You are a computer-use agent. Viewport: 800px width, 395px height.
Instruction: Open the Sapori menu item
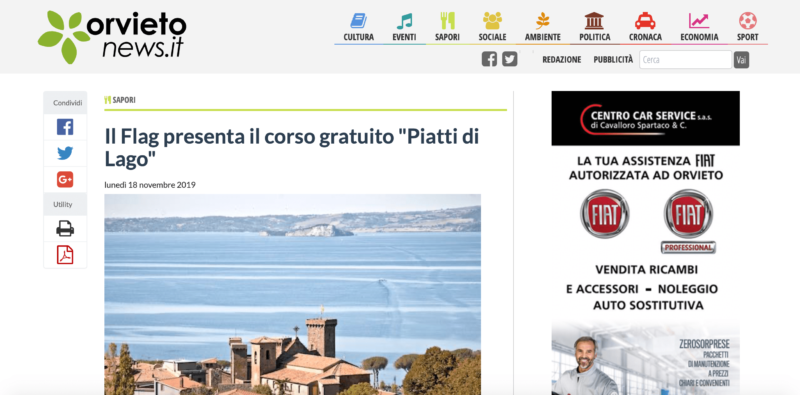pos(447,28)
